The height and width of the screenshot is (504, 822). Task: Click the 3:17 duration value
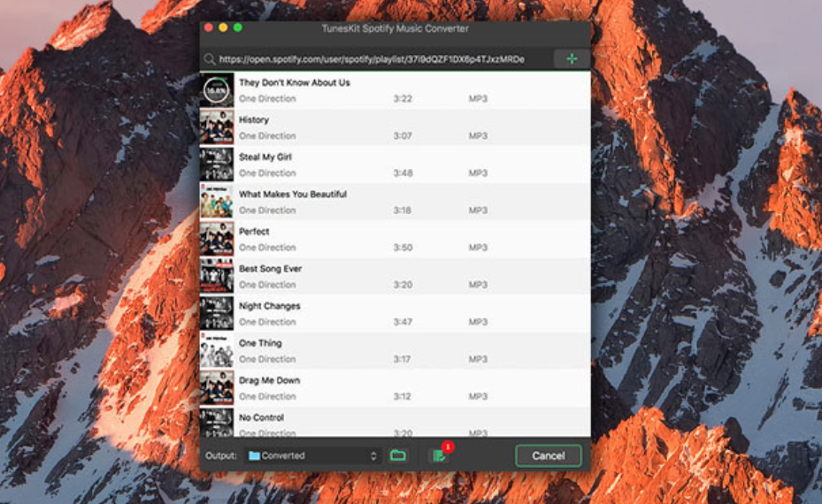coord(402,359)
